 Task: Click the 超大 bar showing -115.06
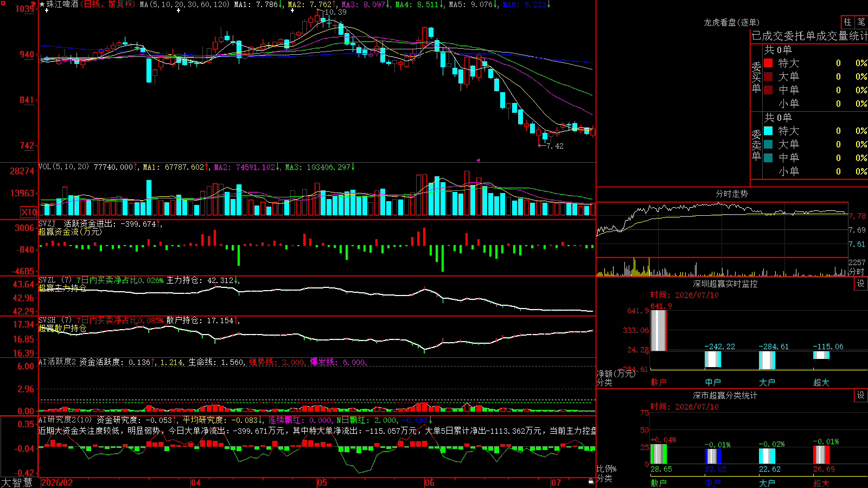coord(821,355)
